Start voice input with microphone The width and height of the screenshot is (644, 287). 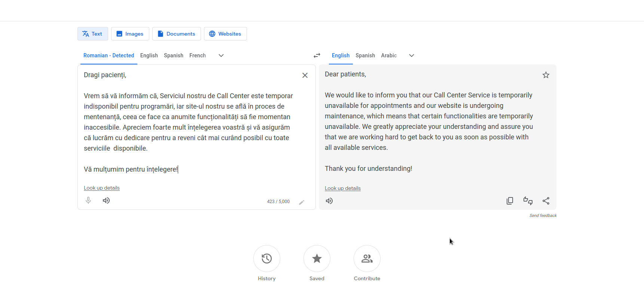coord(88,200)
